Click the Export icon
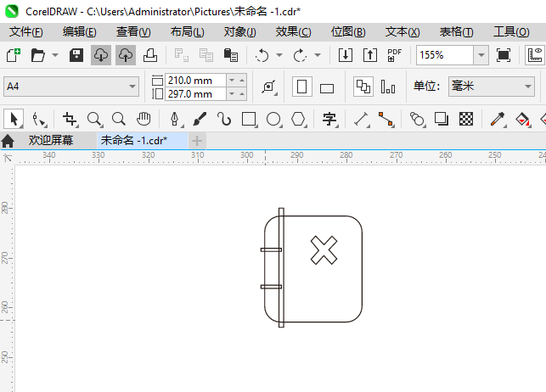This screenshot has height=392, width=546. tap(370, 55)
